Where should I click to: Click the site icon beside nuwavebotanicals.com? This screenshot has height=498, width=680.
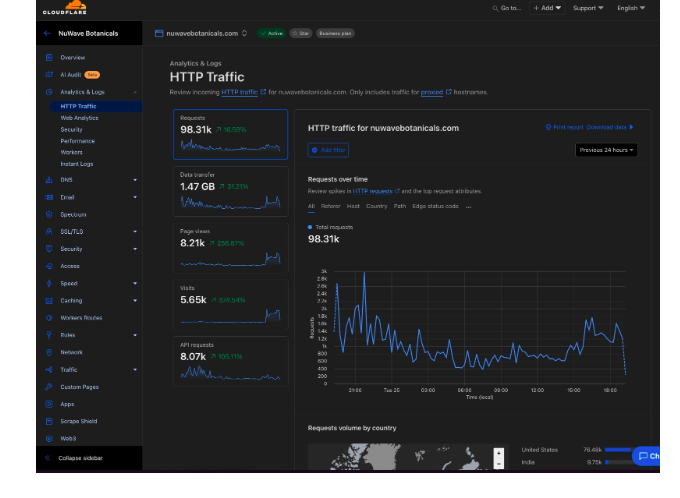point(159,33)
